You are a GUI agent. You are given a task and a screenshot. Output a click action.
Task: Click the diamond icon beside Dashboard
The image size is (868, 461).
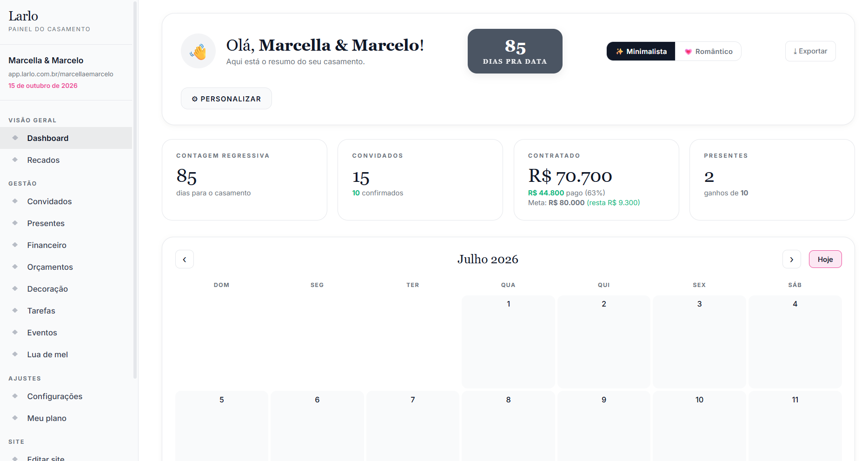click(x=15, y=138)
